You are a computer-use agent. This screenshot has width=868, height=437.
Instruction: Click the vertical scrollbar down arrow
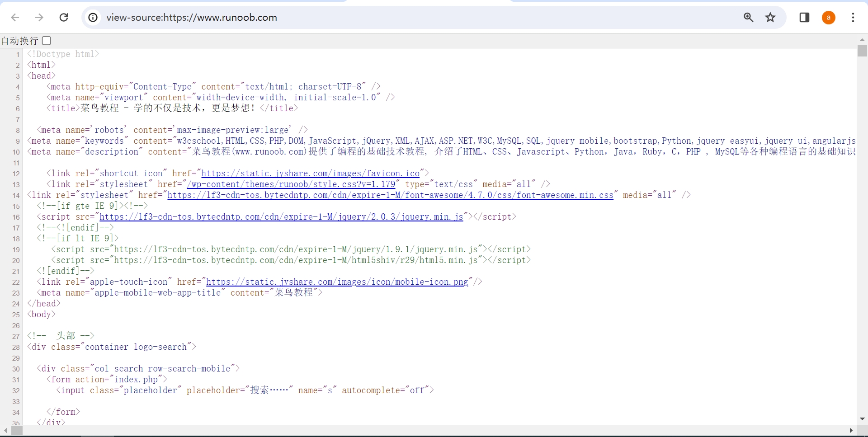tap(862, 419)
